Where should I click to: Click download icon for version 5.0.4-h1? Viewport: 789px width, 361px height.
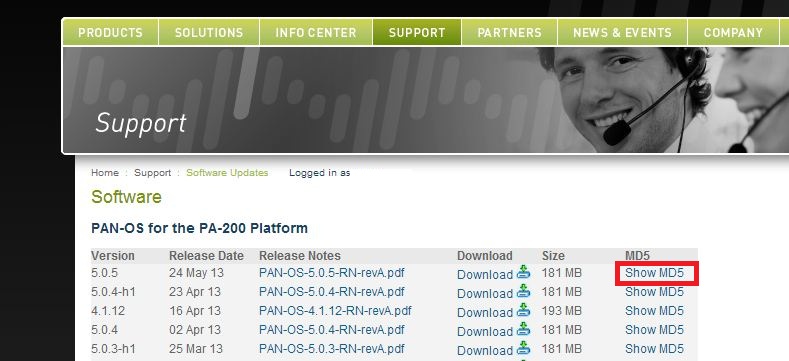pos(523,291)
